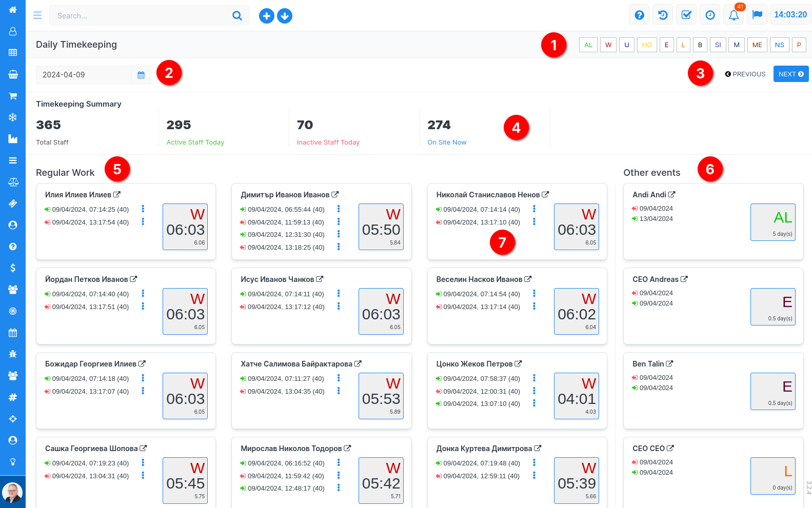Click the Search input field
The image size is (812, 508).
(141, 16)
